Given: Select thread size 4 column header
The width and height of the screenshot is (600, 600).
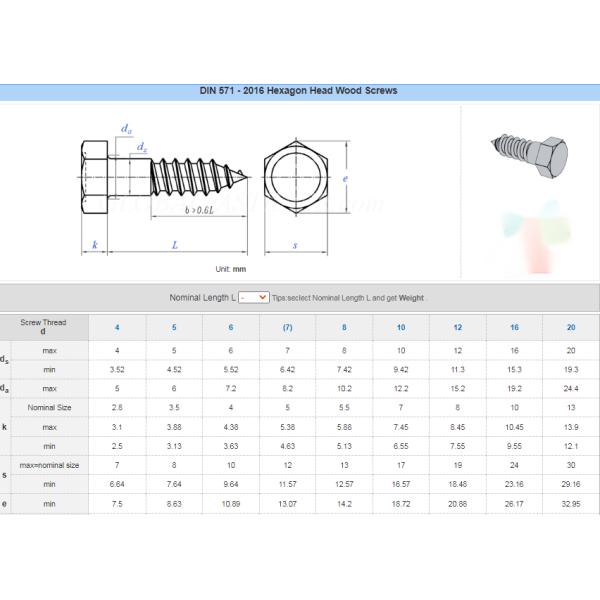Looking at the screenshot, I should click(117, 327).
